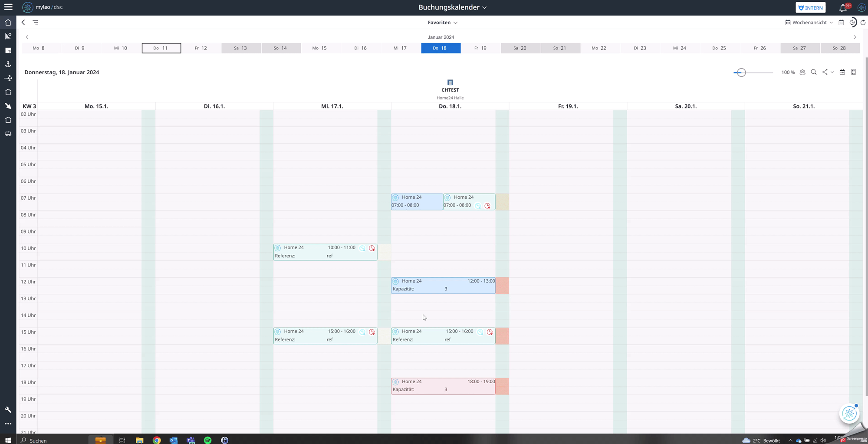868x444 pixels.
Task: Open the branching arrows sidebar icon
Action: pyautogui.click(x=8, y=78)
